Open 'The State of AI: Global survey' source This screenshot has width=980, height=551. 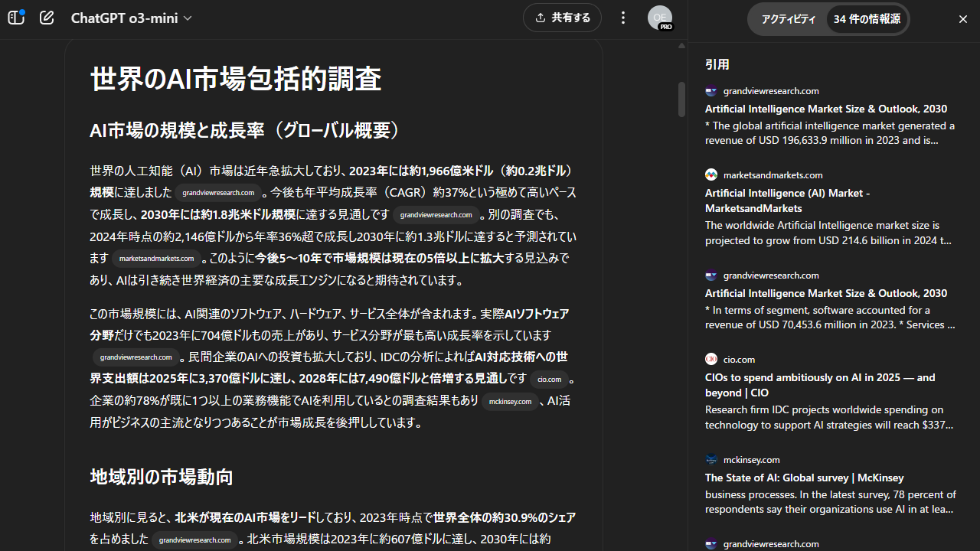click(x=804, y=478)
